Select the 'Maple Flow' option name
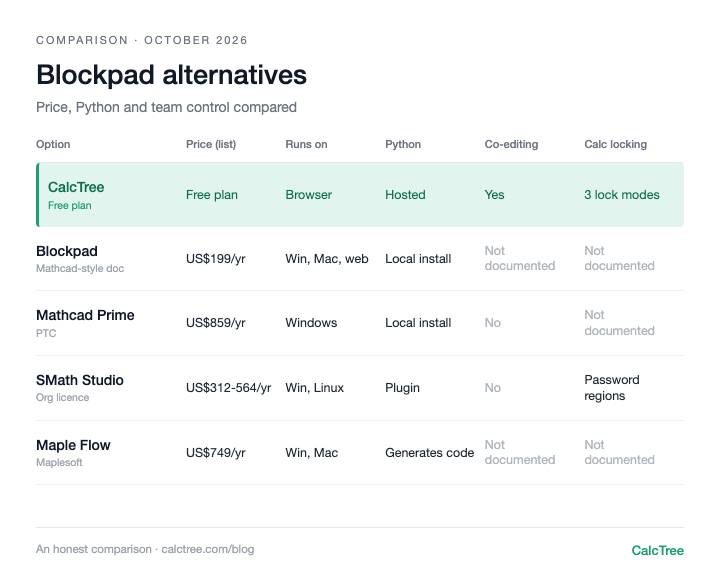720x576 pixels. pyautogui.click(x=73, y=445)
